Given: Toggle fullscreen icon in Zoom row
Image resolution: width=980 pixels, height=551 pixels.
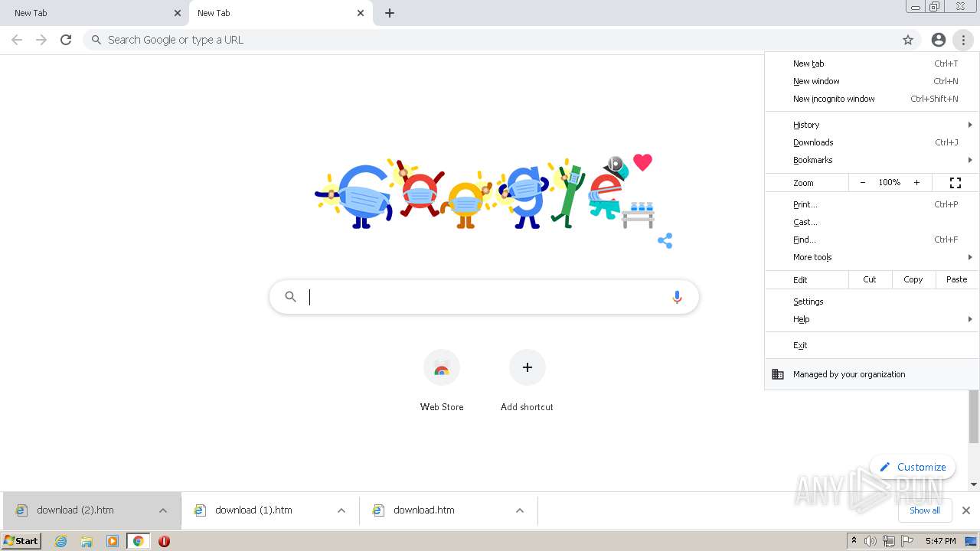Looking at the screenshot, I should (x=955, y=183).
